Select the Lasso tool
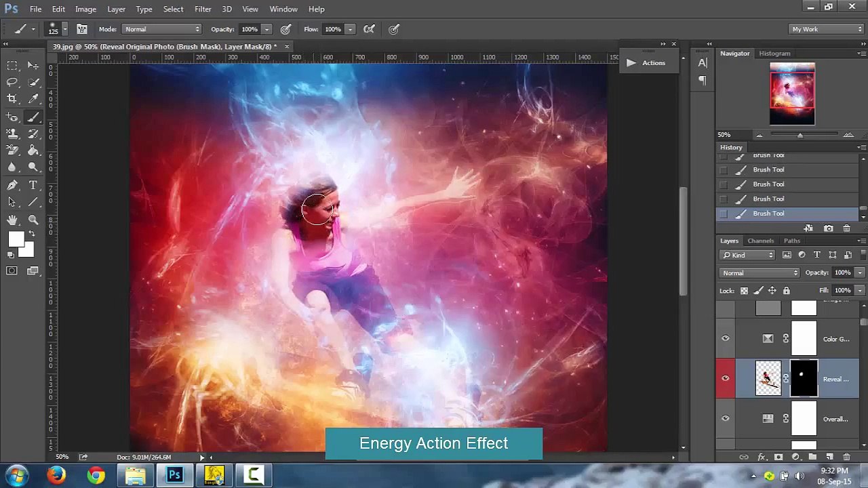The width and height of the screenshot is (868, 488). pos(12,82)
